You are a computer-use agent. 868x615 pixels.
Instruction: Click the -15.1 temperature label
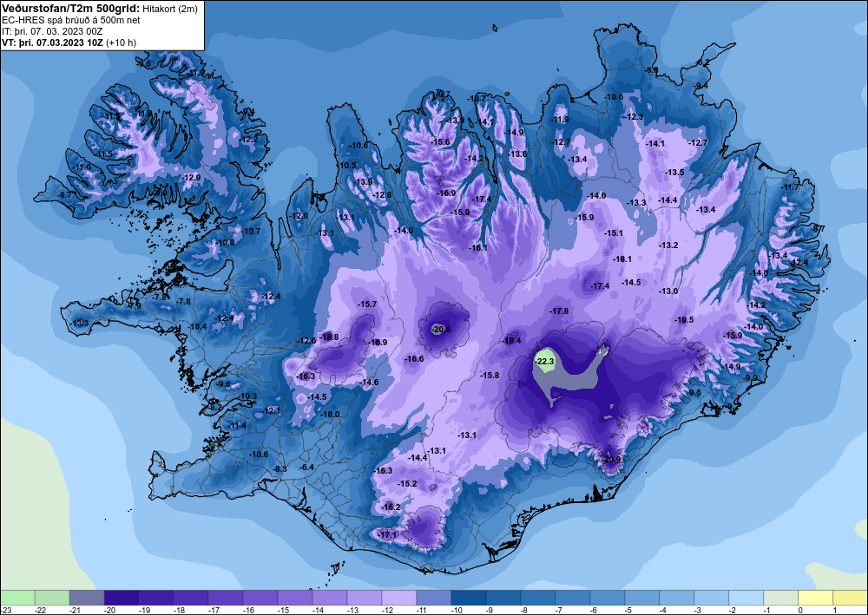614,233
